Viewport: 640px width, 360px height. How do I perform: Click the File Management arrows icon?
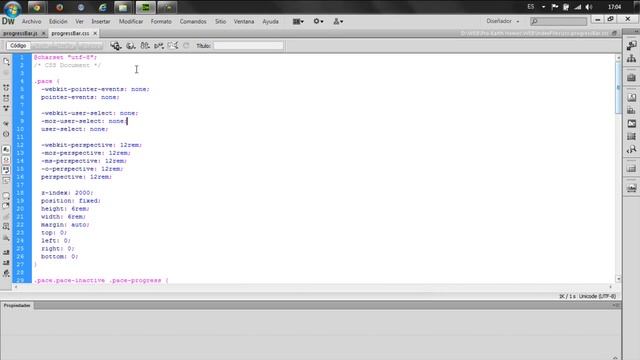(145, 46)
